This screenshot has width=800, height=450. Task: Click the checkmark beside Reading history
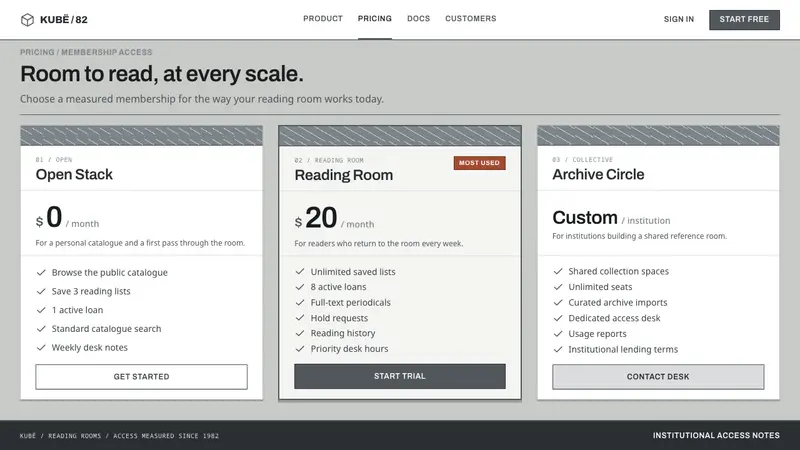pos(300,333)
